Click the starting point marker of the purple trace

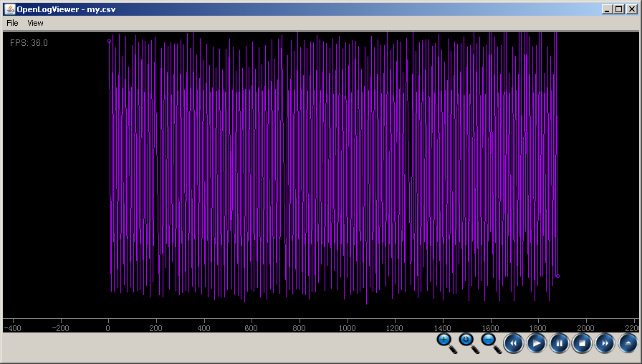(109, 42)
